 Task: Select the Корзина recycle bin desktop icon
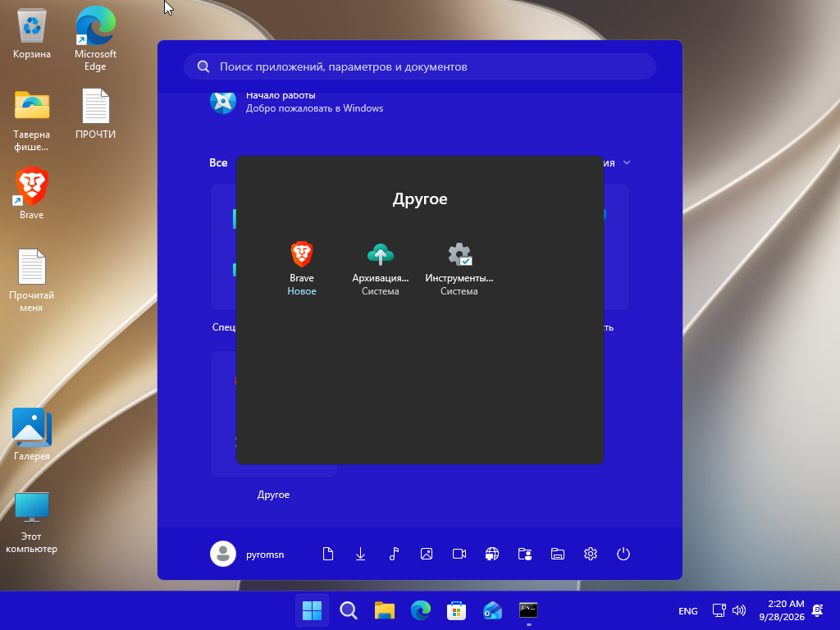[x=32, y=33]
